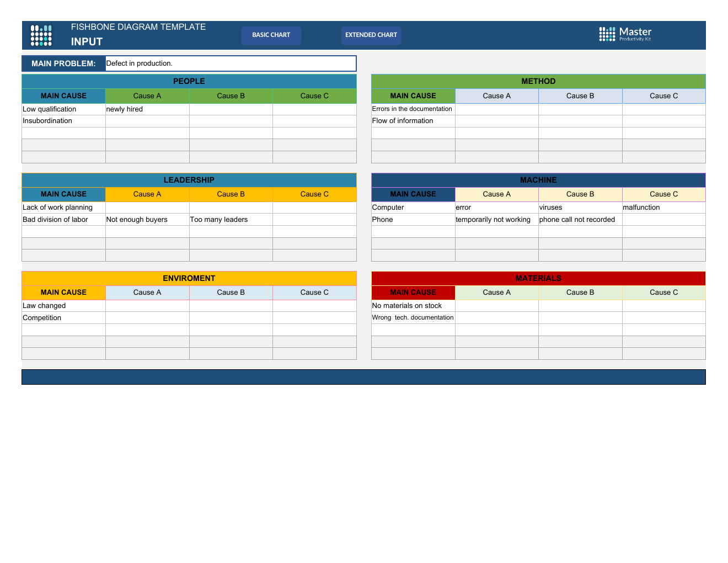This screenshot has width=728, height=563.
Task: Select the PEOPLE section header
Action: (189, 81)
